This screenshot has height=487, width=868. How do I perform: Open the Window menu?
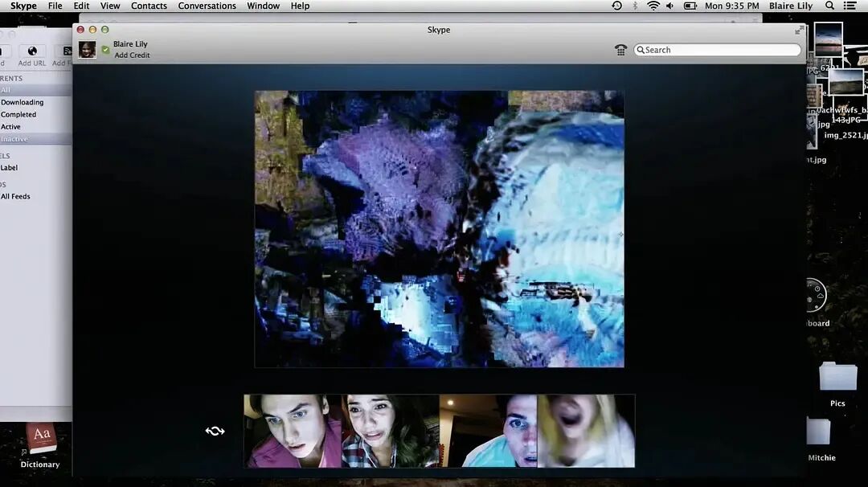pos(263,6)
